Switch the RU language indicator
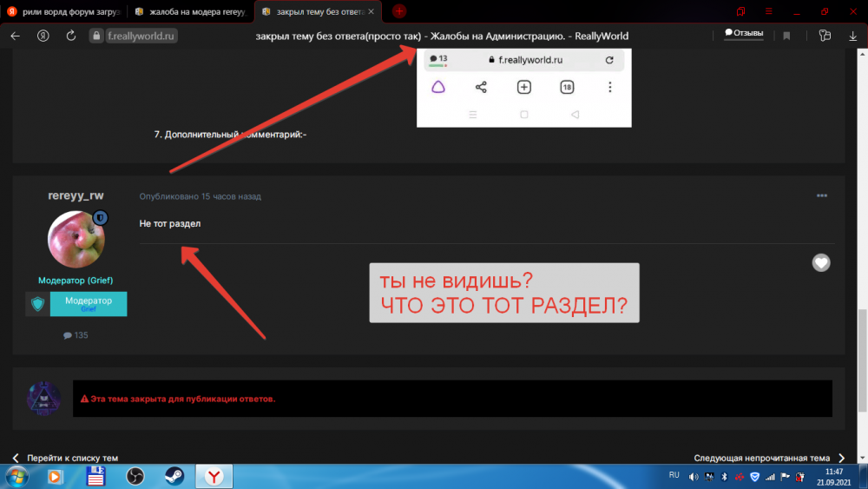Viewport: 868px width, 489px height. coord(674,475)
